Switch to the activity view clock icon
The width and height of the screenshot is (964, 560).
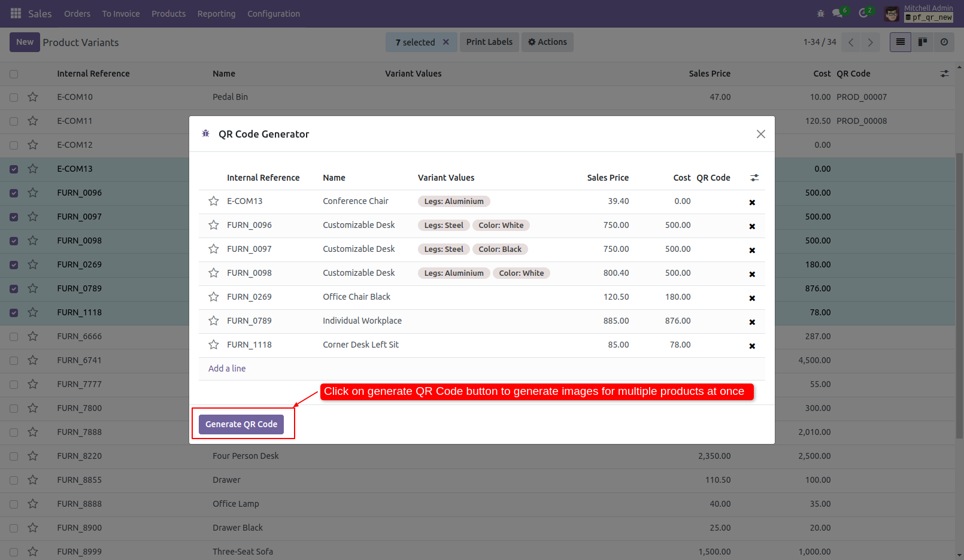[x=944, y=42]
